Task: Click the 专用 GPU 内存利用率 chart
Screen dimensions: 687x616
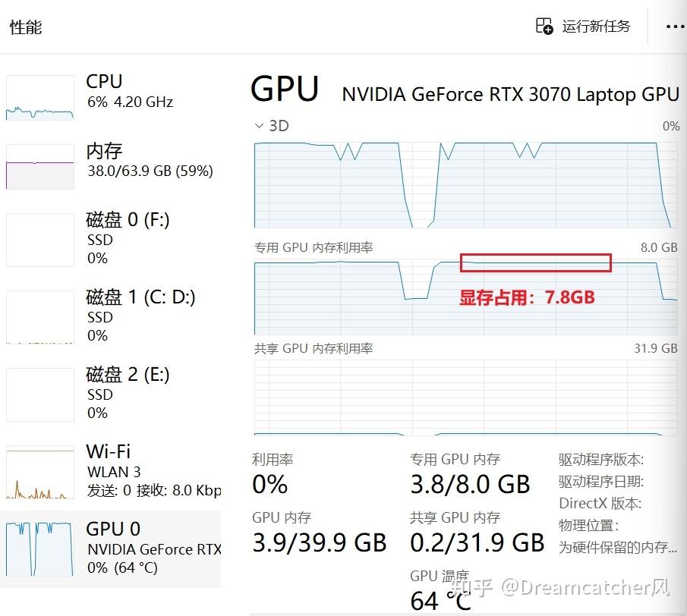Action: pos(466,297)
